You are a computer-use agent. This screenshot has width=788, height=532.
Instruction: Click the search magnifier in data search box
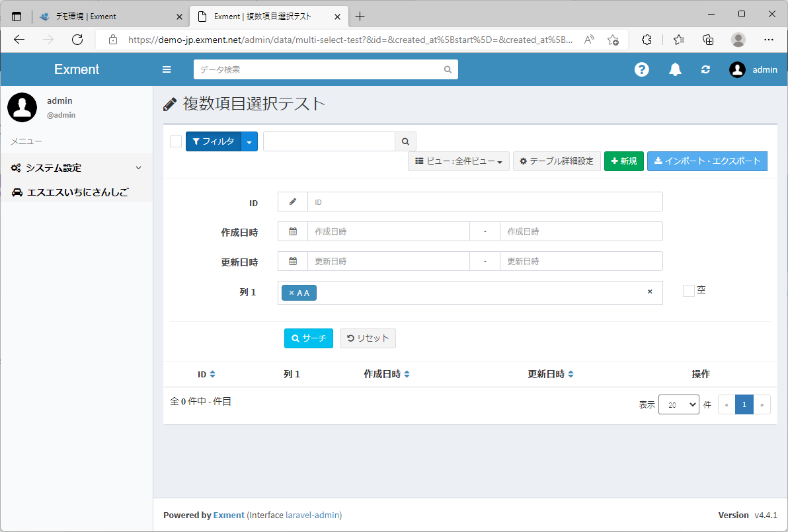[448, 70]
